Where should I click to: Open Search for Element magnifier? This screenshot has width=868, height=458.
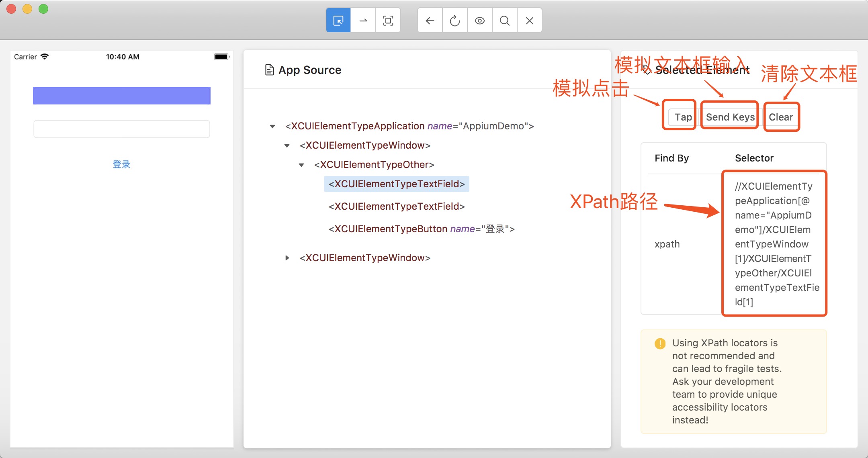pyautogui.click(x=505, y=20)
